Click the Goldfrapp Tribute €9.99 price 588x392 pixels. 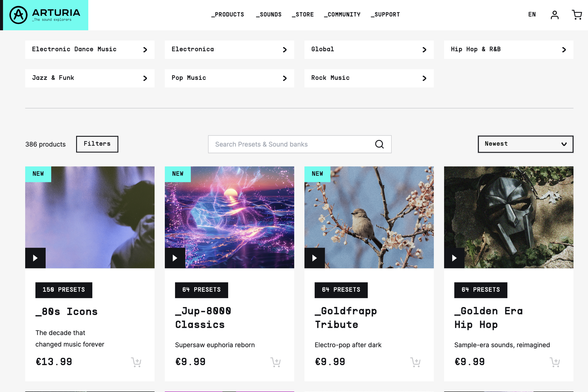pos(330,362)
